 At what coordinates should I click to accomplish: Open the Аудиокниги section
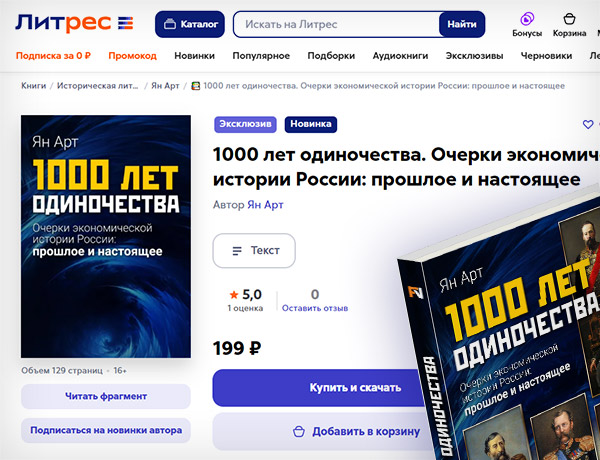pyautogui.click(x=400, y=56)
